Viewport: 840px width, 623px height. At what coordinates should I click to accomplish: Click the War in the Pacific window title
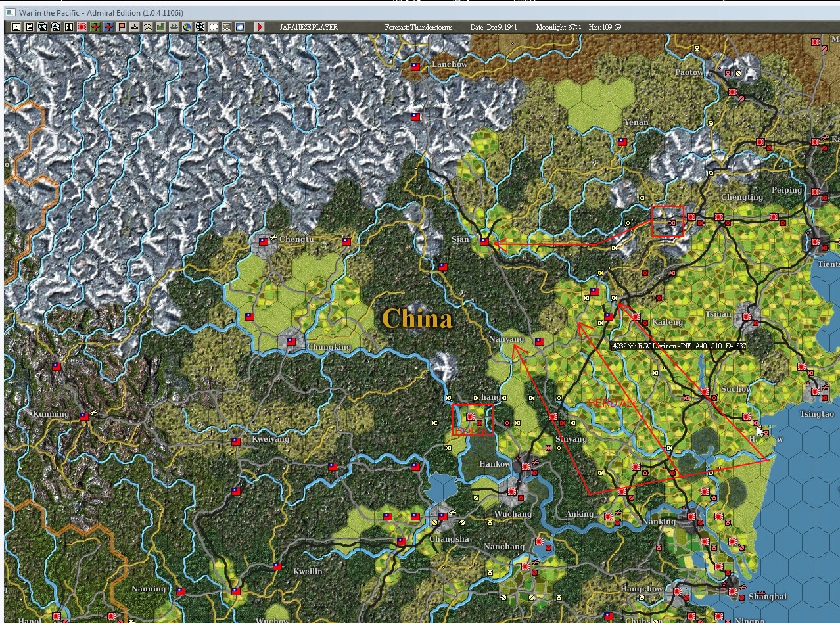click(101, 13)
